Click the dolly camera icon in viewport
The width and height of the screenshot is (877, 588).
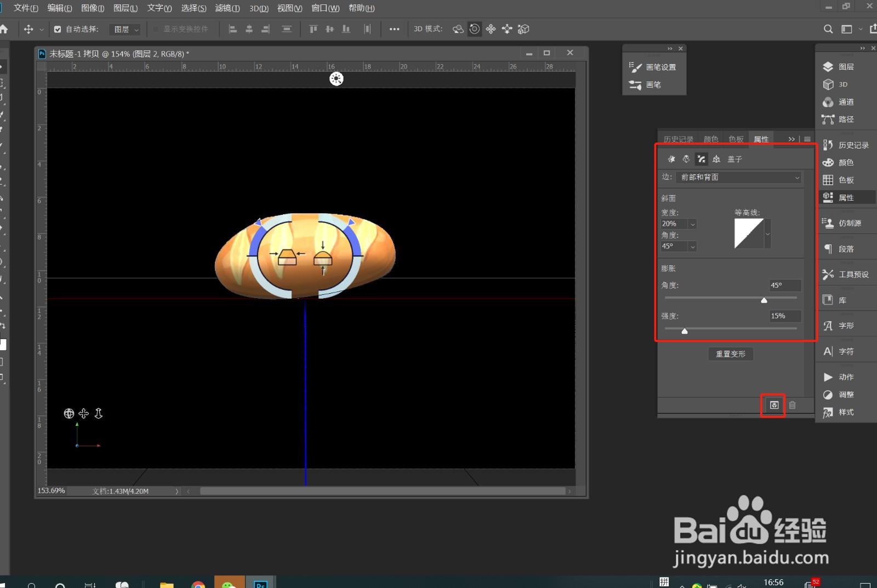(x=99, y=414)
